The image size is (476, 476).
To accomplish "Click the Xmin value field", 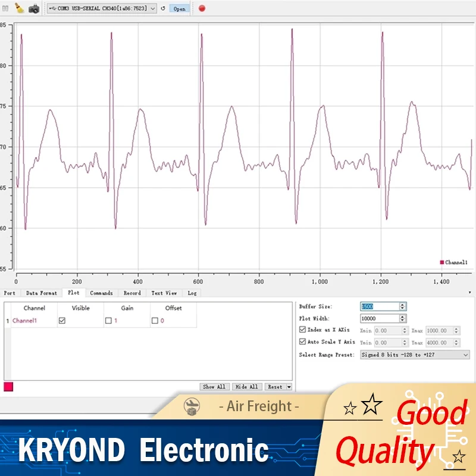I will (388, 331).
